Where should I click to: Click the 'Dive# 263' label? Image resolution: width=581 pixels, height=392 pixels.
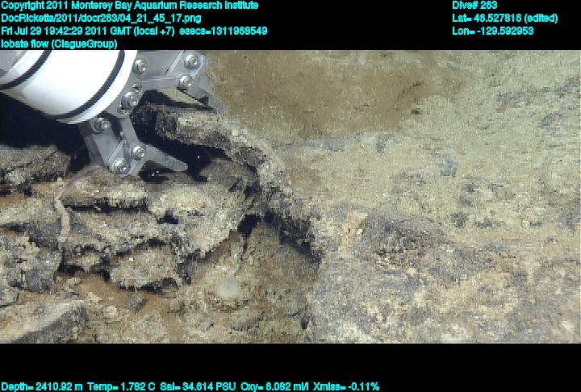click(474, 6)
